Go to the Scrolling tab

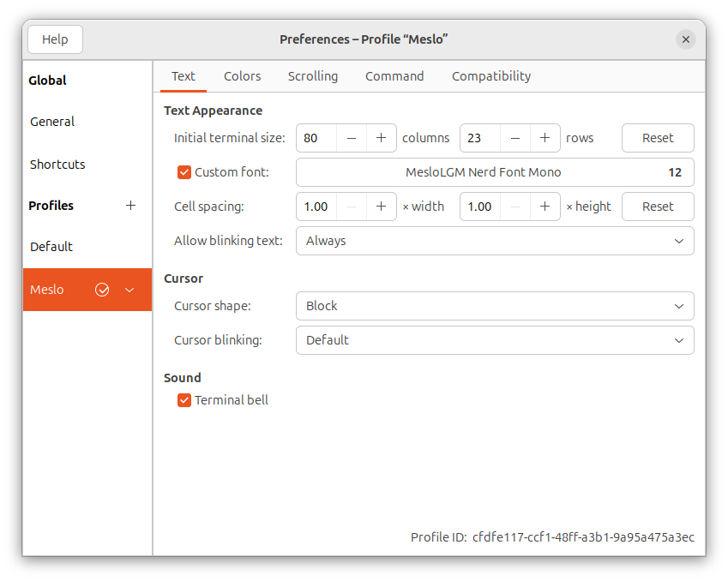point(312,76)
